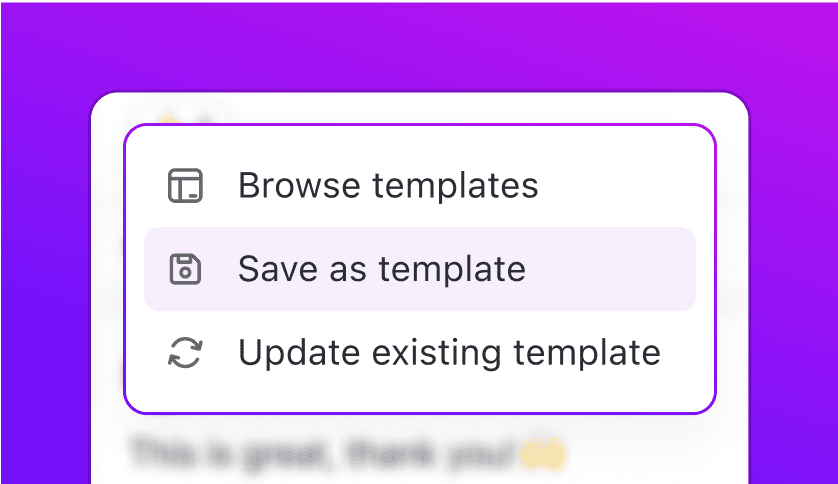Click the blurred yellow icon above the menu
838x484 pixels.
170,120
